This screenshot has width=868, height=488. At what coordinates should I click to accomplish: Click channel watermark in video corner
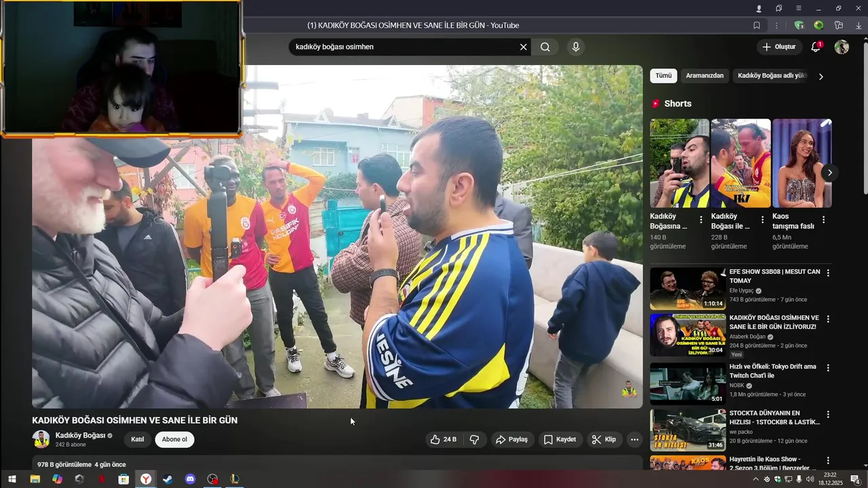click(629, 389)
